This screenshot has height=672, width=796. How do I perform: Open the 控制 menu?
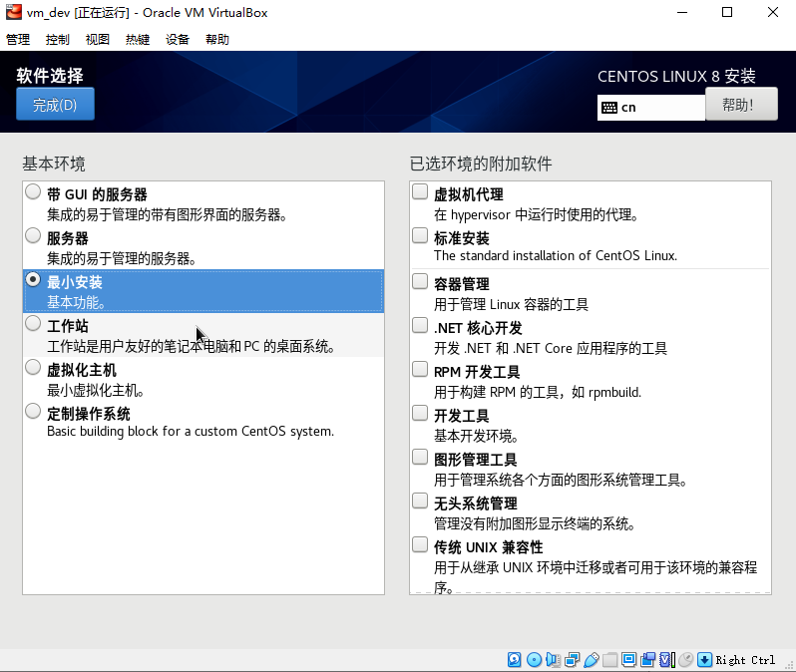(x=58, y=40)
